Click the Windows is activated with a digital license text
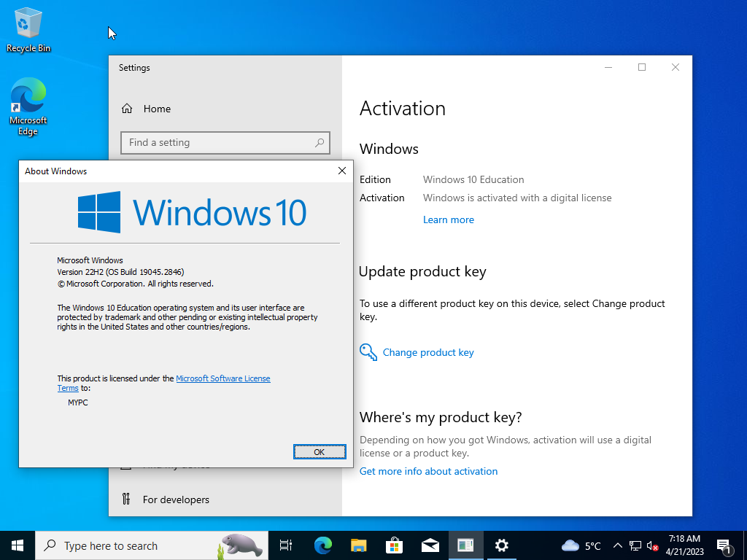This screenshot has height=560, width=747. coord(517,198)
